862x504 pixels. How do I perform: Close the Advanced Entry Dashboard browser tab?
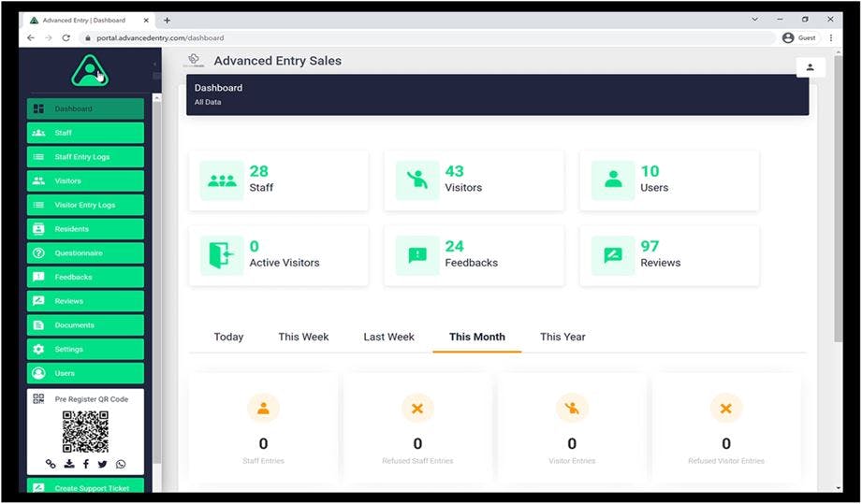146,21
